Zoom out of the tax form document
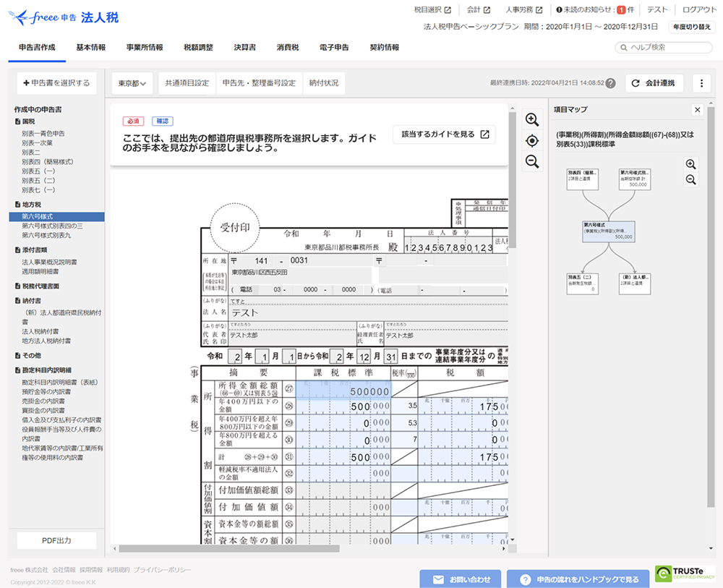This screenshot has height=588, width=723. (532, 161)
